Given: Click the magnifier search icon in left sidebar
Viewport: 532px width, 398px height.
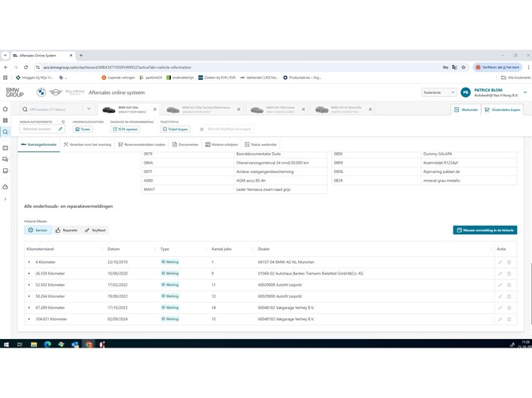Looking at the screenshot, I should [5, 133].
